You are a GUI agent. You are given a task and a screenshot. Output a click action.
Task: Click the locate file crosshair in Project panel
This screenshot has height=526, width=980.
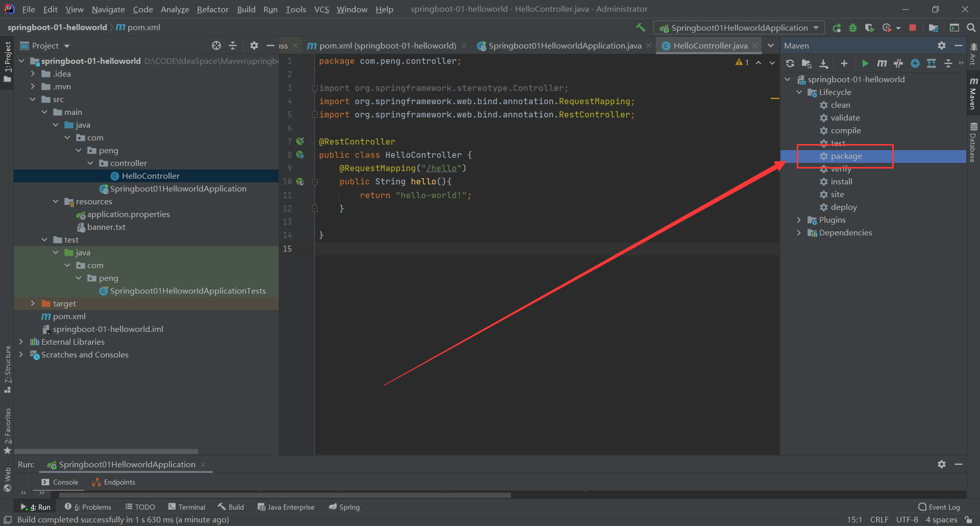coord(216,45)
